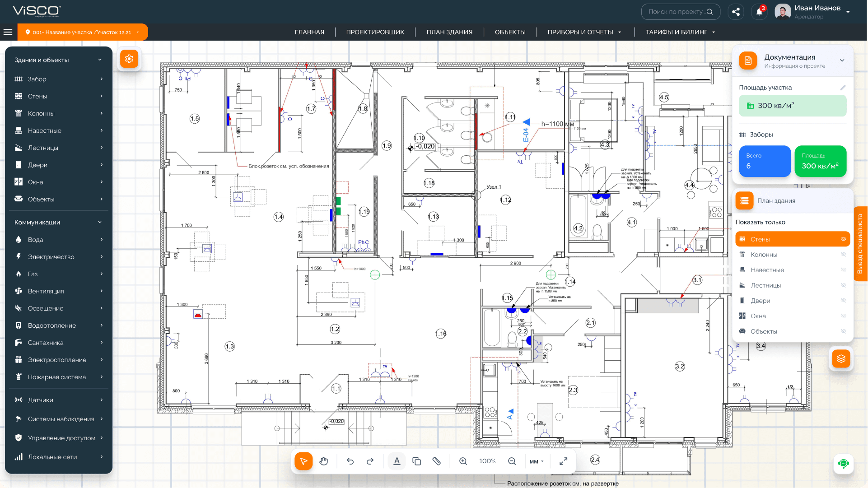Select the arrow cursor tool
Image resolution: width=868 pixels, height=488 pixels.
pos(303,461)
